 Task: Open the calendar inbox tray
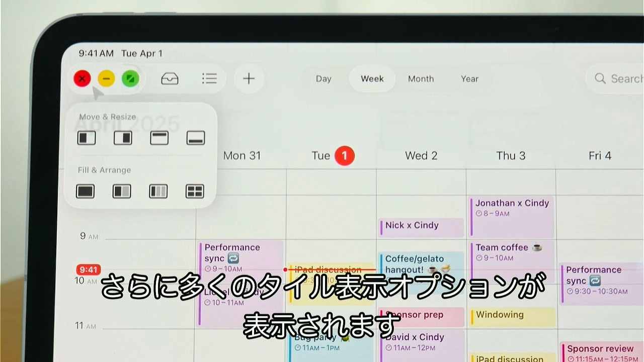[170, 79]
